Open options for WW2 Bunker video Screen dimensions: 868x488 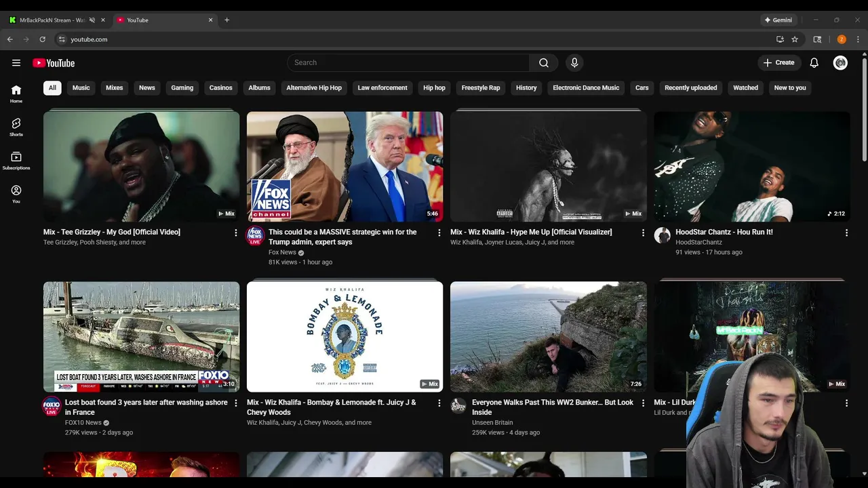coord(643,403)
